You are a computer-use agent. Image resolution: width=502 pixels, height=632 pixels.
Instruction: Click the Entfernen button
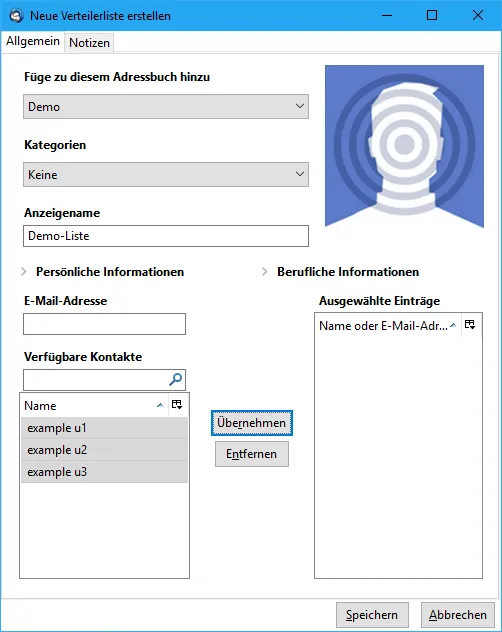(252, 454)
